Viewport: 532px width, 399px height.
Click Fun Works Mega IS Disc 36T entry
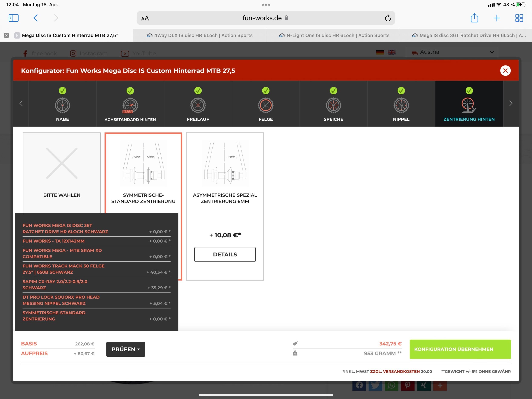point(96,229)
